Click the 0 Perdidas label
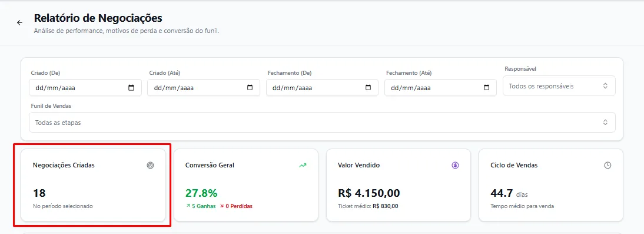 pos(235,206)
